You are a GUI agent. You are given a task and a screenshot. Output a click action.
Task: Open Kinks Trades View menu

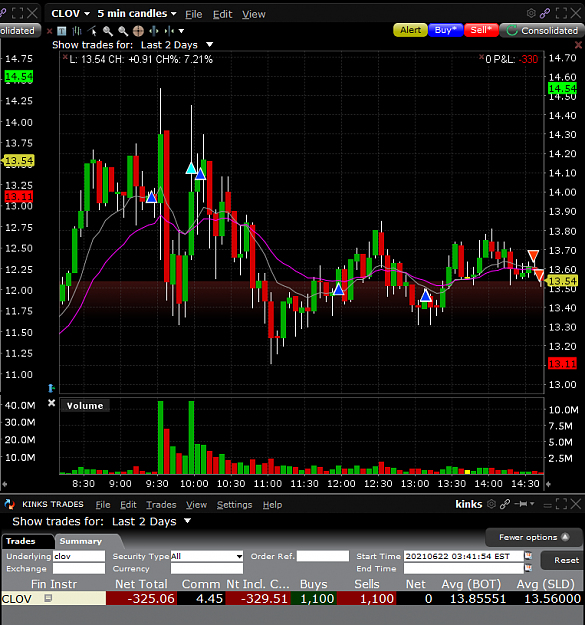[x=196, y=505]
